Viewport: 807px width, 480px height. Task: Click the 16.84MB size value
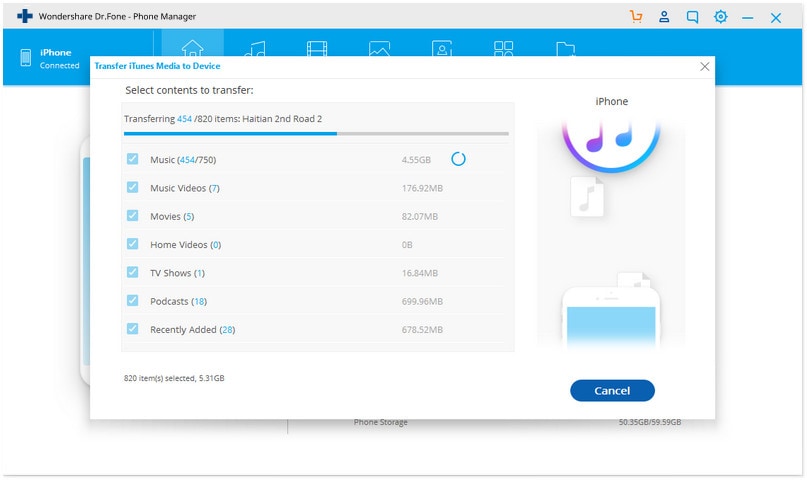(419, 273)
